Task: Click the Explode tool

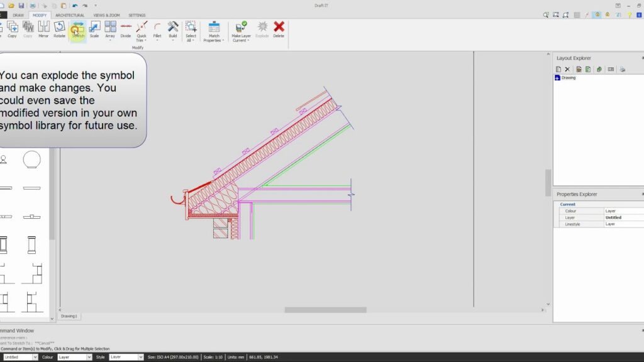Action: click(x=262, y=30)
